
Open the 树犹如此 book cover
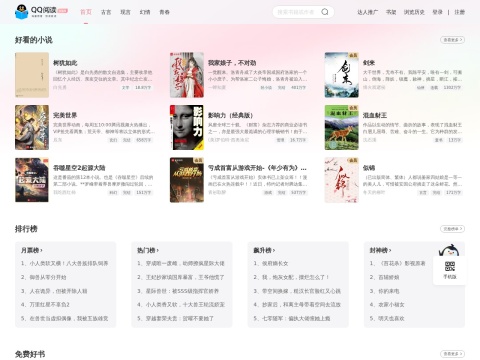[x=32, y=75]
